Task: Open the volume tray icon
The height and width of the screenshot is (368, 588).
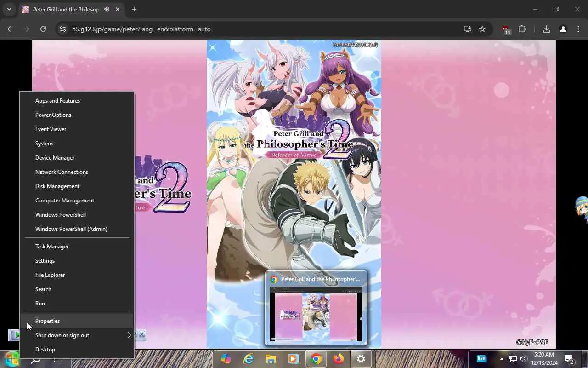Action: pos(524,359)
